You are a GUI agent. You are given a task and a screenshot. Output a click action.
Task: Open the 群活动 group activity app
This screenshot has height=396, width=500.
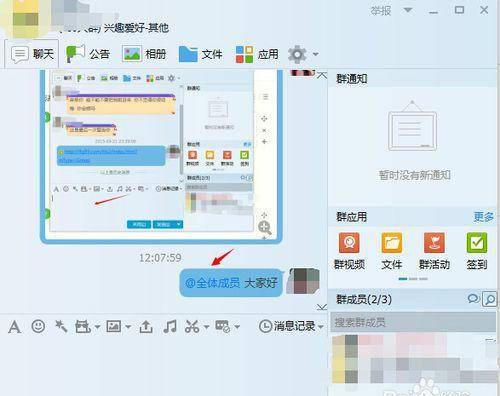(x=434, y=251)
